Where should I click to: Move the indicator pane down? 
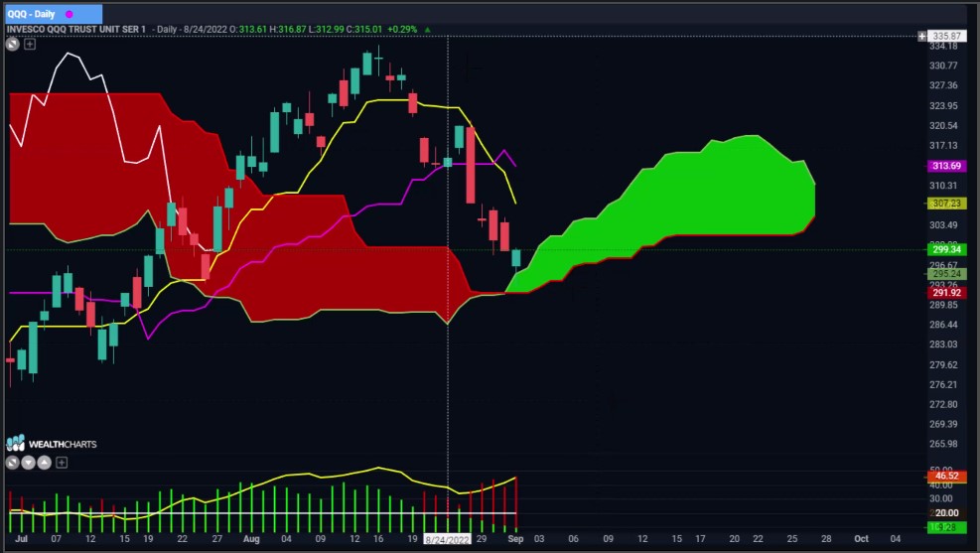tap(28, 463)
